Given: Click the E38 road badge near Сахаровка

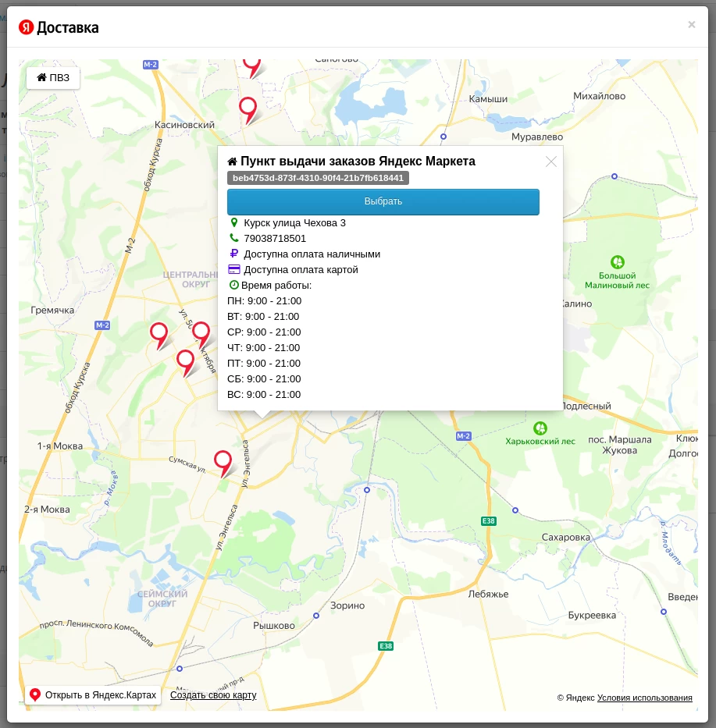Looking at the screenshot, I should (x=488, y=521).
